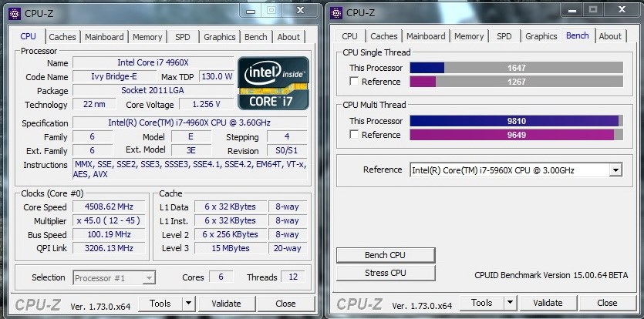The width and height of the screenshot is (644, 319).
Task: Click Validate button in left window
Action: (226, 304)
